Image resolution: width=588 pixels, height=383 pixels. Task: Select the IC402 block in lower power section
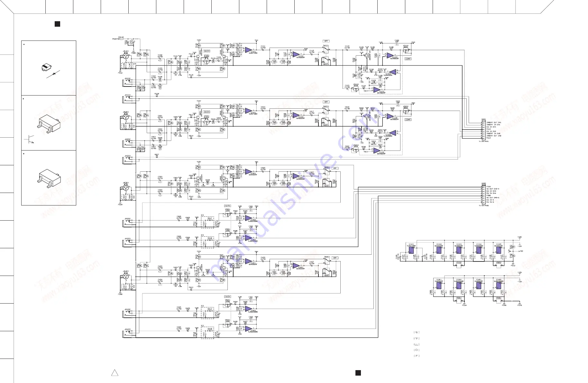tap(498, 286)
